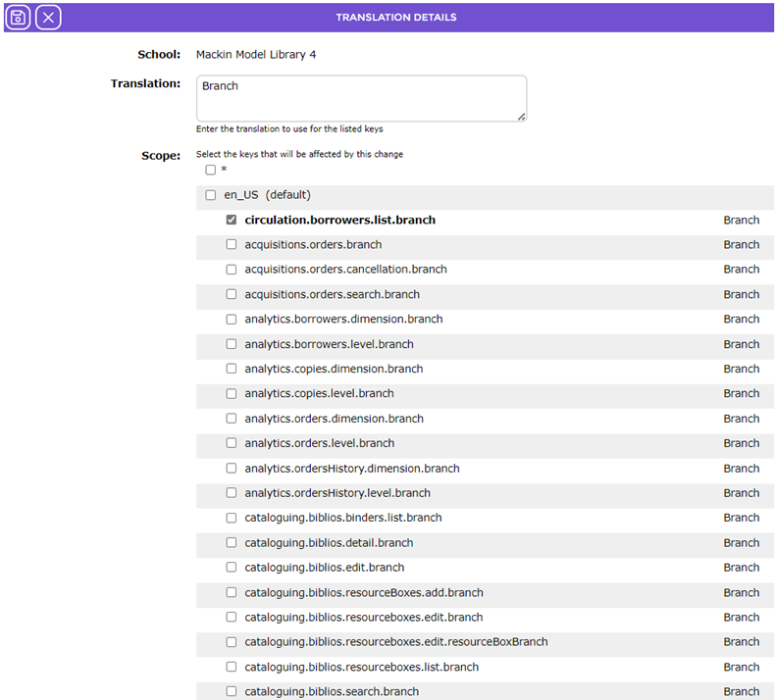Check analytics.ordersHistory.dimension.branch checkbox
Screen dimensions: 775x700
(232, 469)
